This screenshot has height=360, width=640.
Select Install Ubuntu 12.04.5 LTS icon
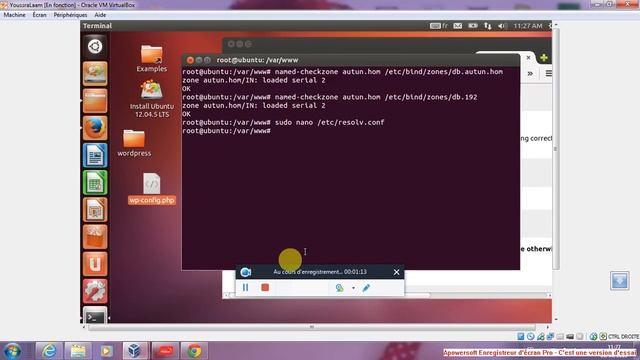(151, 99)
